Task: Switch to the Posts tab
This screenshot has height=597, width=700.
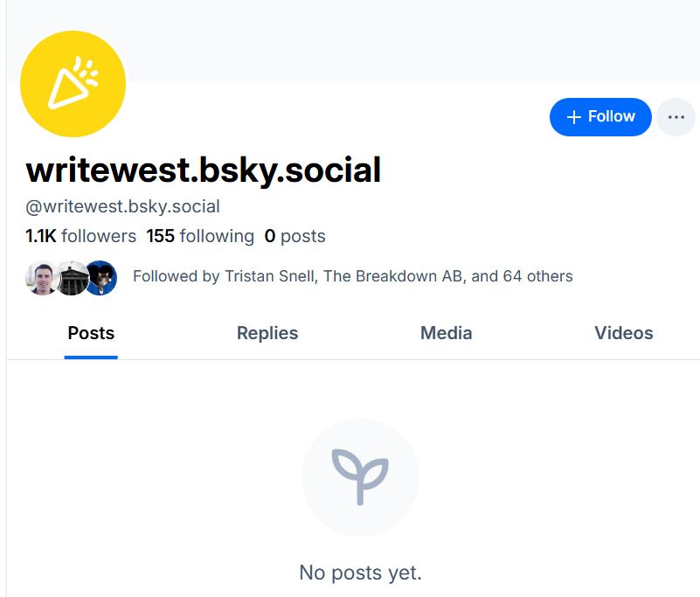Action: point(91,333)
